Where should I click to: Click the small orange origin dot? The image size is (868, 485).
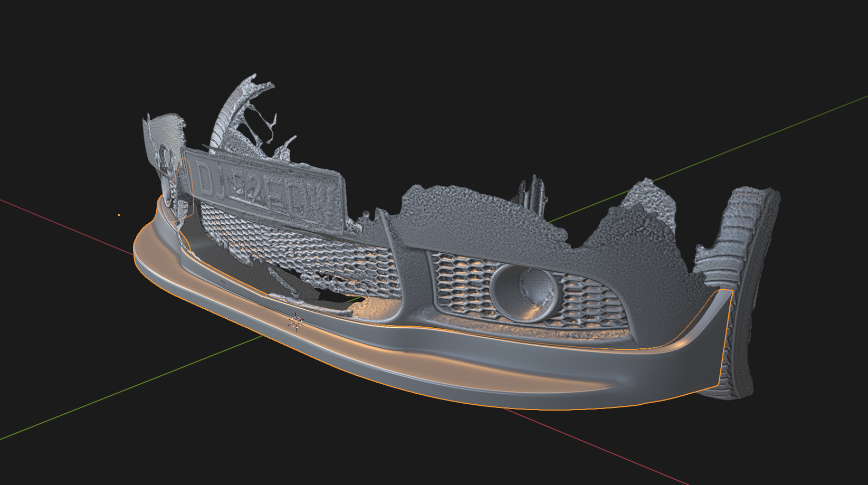pos(119,215)
